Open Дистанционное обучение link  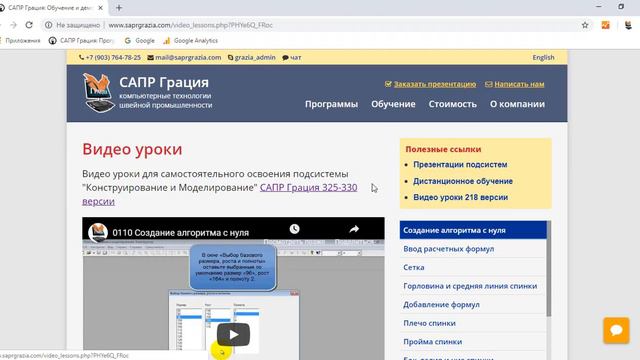pos(463,181)
